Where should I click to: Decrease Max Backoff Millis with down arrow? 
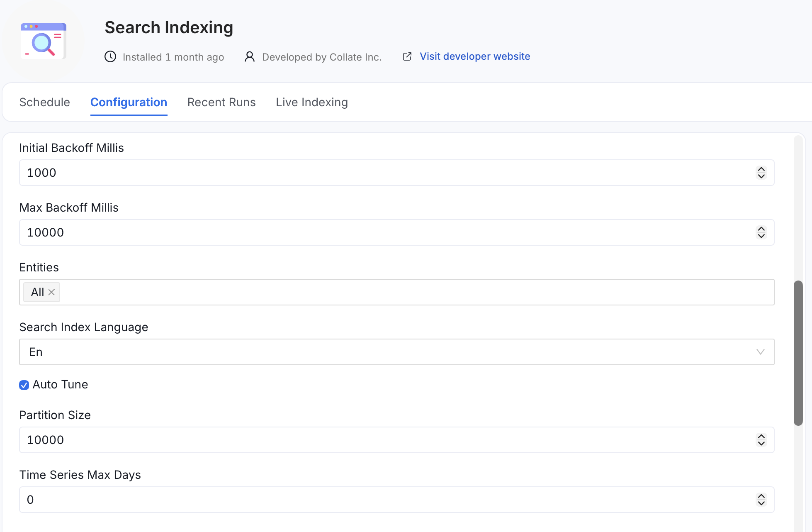[x=761, y=236]
